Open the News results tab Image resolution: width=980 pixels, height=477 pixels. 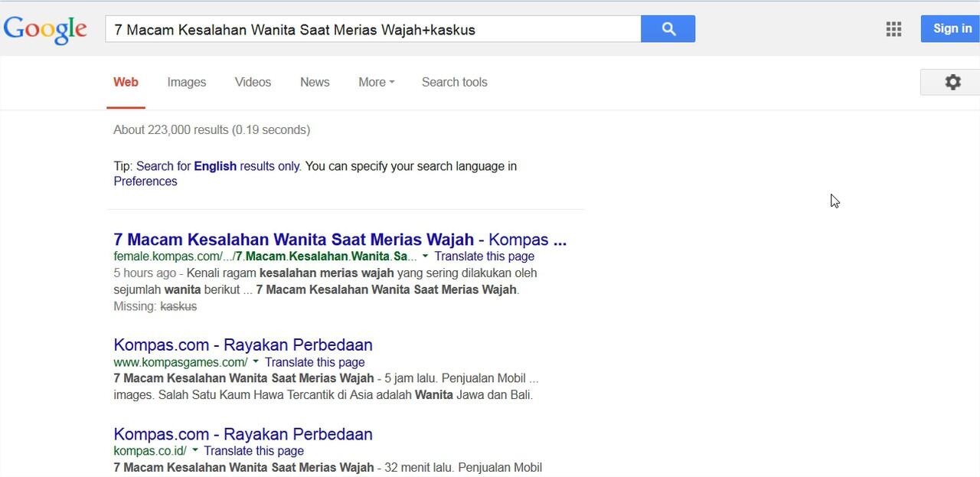click(x=315, y=82)
